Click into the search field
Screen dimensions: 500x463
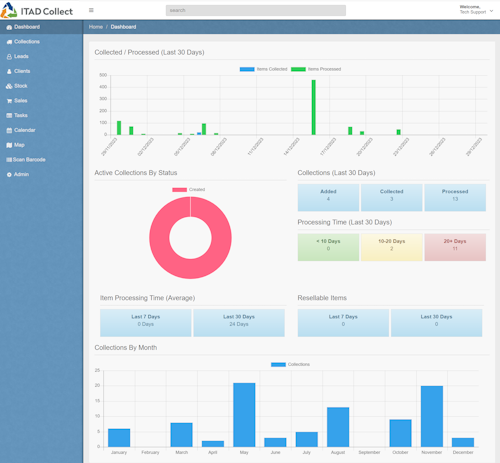(256, 10)
